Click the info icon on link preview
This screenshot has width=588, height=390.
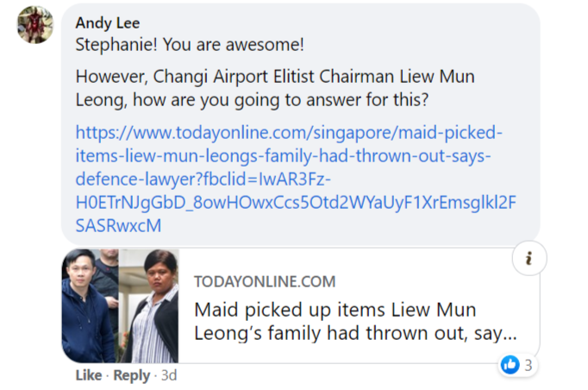pos(529,258)
